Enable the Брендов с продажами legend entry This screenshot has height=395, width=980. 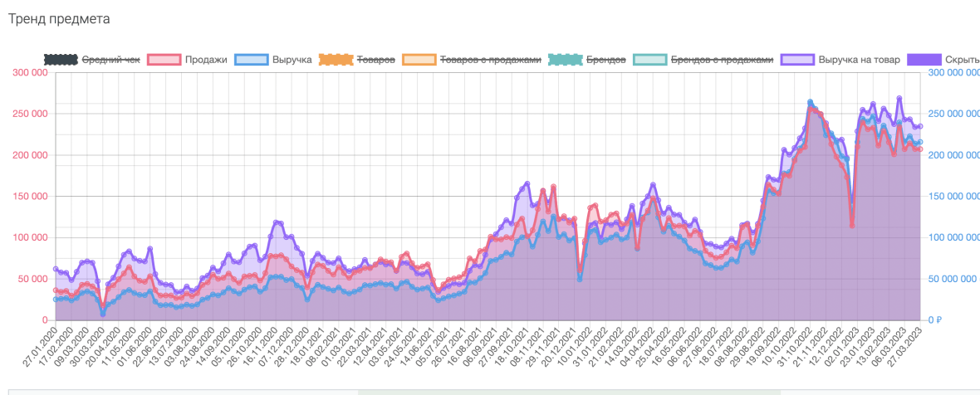tap(703, 60)
